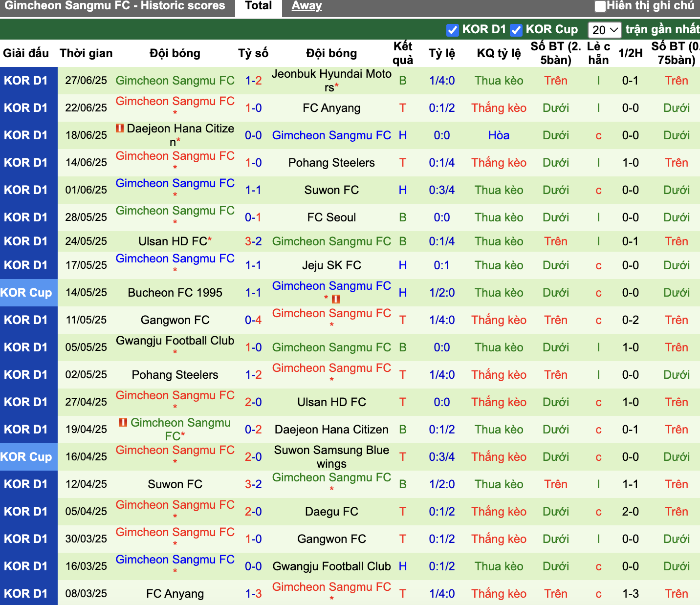Click the 1-3 score in FC Anyang 08/03/25 row

click(253, 594)
